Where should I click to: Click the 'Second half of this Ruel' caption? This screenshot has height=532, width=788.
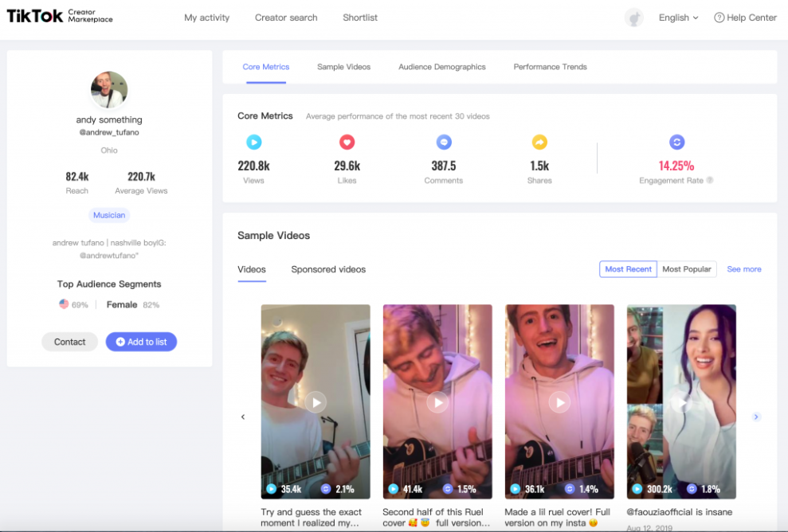[436, 518]
